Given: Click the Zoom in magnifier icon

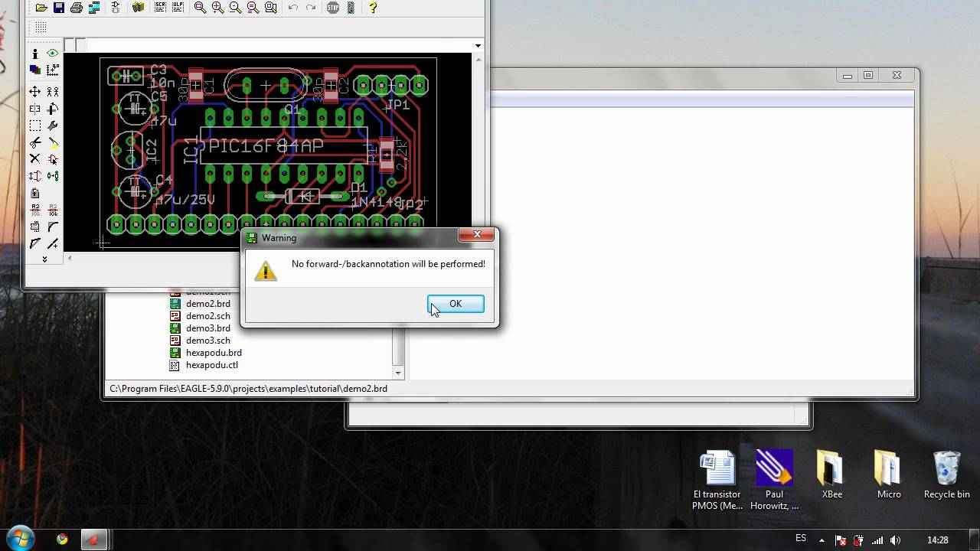Looking at the screenshot, I should (217, 8).
